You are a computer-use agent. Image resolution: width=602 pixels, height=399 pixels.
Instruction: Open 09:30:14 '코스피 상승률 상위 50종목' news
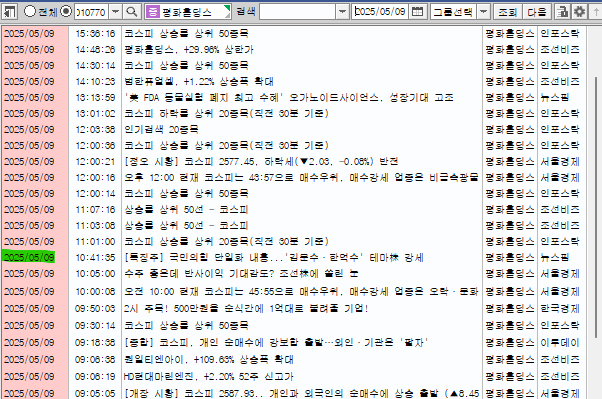(186, 326)
